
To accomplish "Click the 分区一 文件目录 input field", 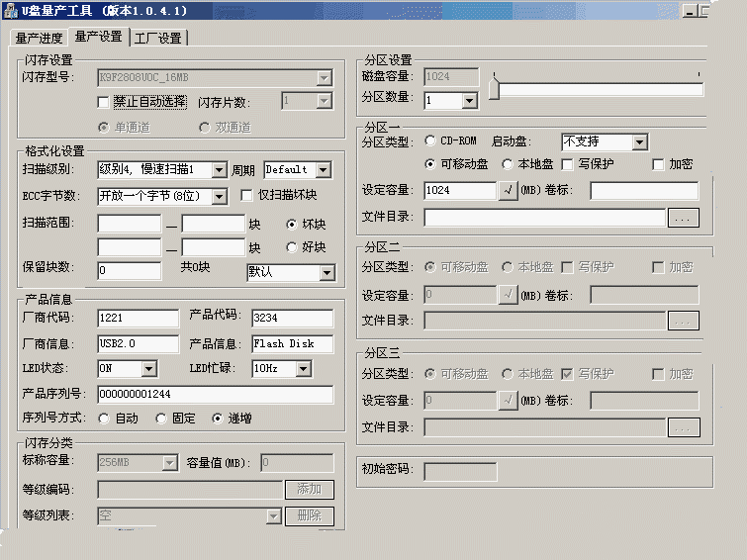I will coord(544,218).
